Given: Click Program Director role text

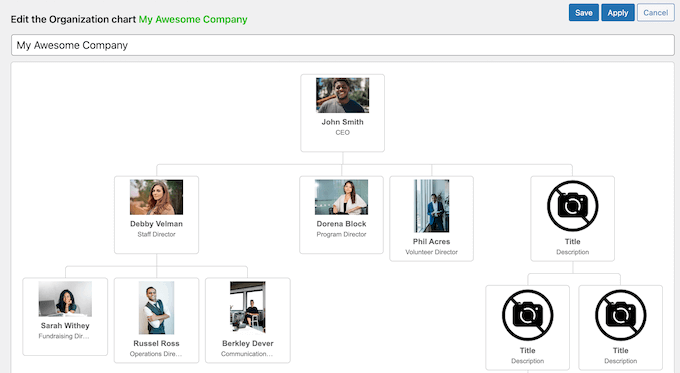Looking at the screenshot, I should tap(341, 234).
